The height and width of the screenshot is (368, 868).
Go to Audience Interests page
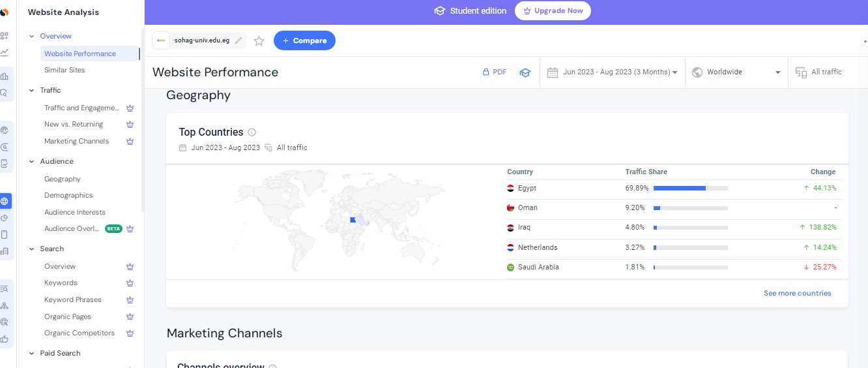click(x=74, y=212)
